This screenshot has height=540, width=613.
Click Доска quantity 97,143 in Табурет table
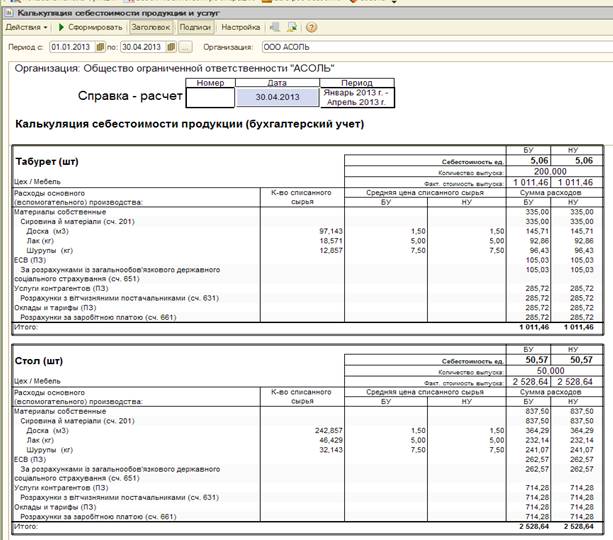pos(331,231)
